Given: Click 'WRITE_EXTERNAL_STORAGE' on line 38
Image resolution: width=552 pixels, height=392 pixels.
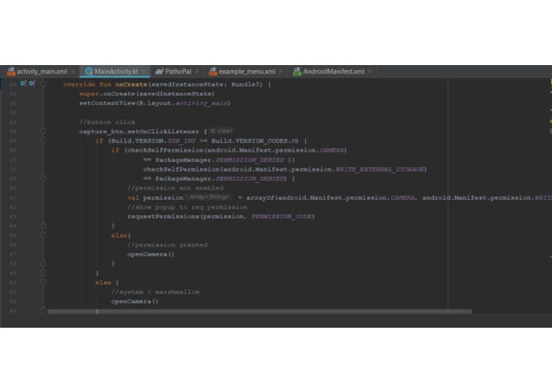Looking at the screenshot, I should coord(380,169).
